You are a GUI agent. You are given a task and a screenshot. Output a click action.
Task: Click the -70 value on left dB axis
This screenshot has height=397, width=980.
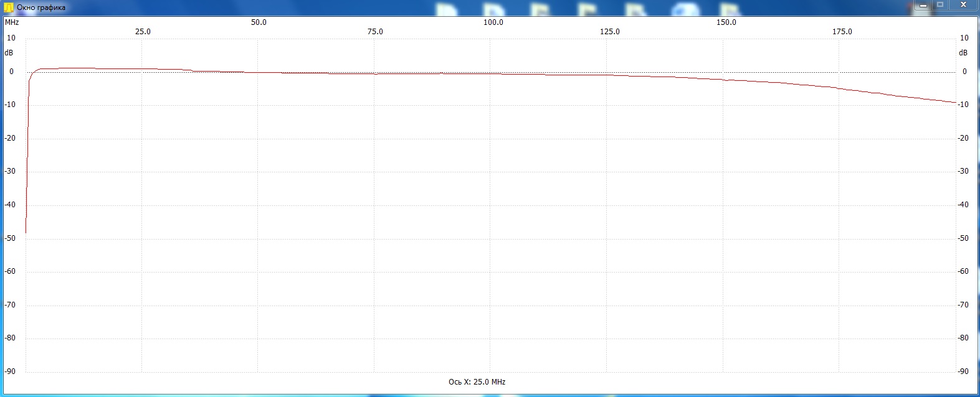tap(10, 305)
